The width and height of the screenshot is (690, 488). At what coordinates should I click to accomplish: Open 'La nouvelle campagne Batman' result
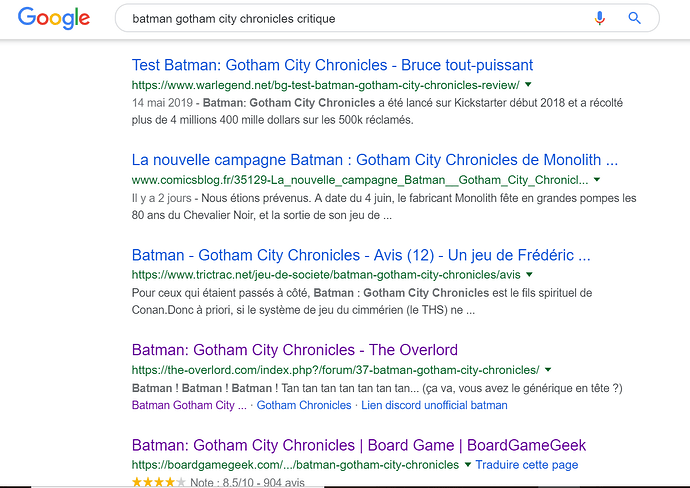[x=374, y=159]
